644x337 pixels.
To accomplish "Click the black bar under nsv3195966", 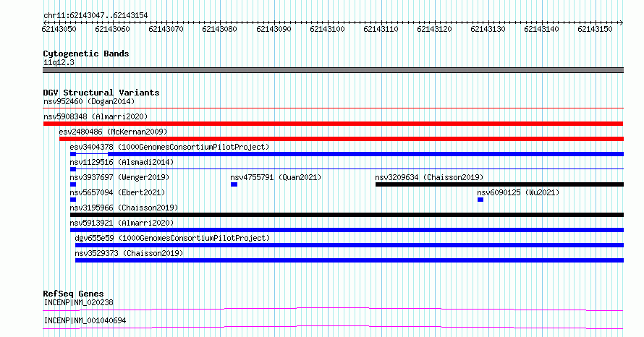I will 347,215.
